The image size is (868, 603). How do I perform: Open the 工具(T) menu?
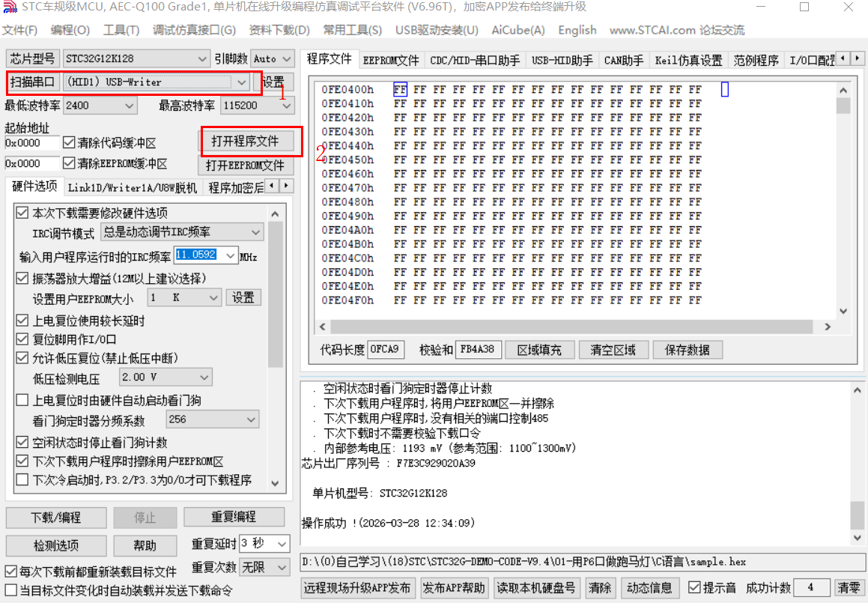(120, 31)
